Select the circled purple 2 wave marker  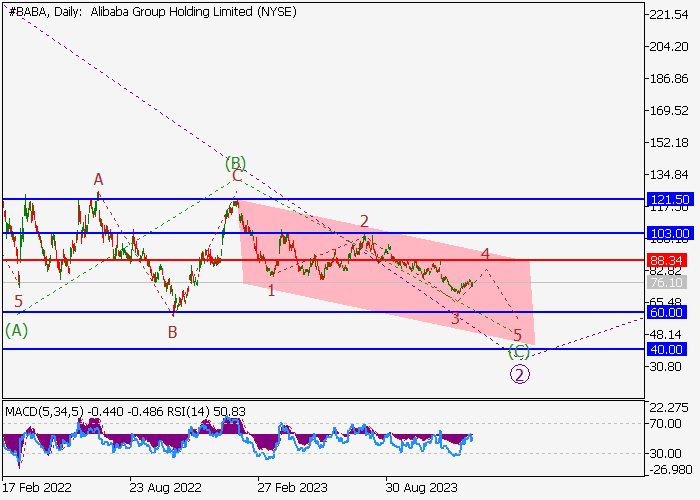coord(520,374)
